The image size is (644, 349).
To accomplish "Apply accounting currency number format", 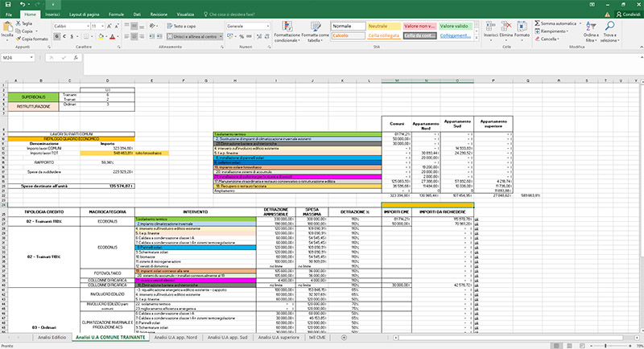I will pos(230,36).
